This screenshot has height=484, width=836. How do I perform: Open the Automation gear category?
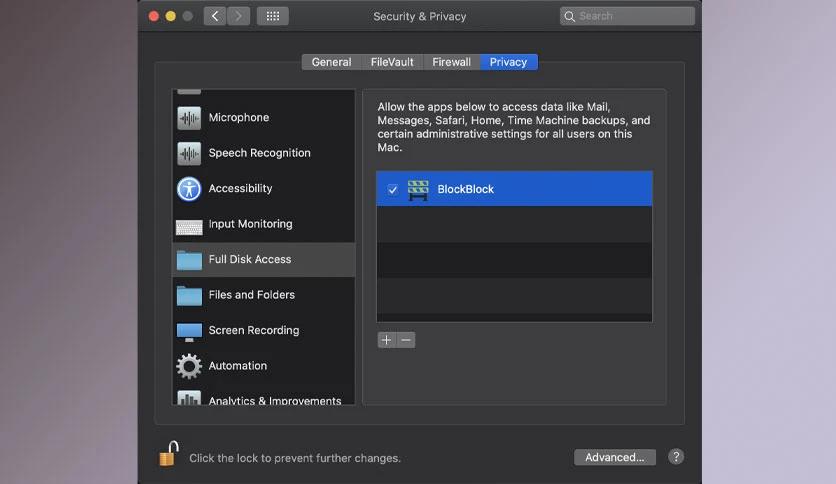click(263, 366)
